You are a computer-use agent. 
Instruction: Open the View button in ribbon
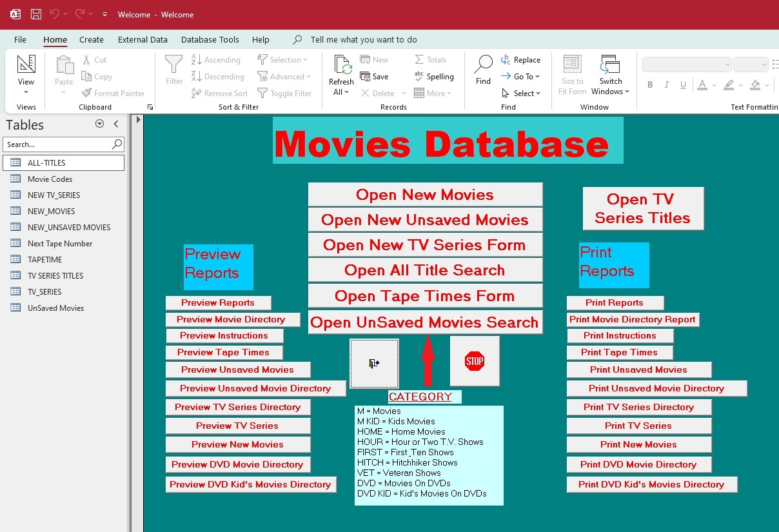pos(26,75)
